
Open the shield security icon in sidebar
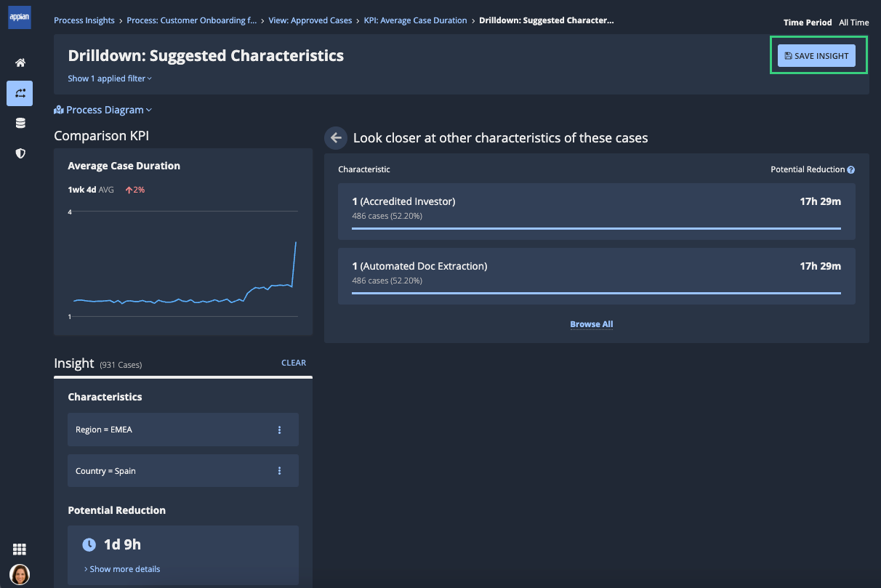[x=20, y=153]
